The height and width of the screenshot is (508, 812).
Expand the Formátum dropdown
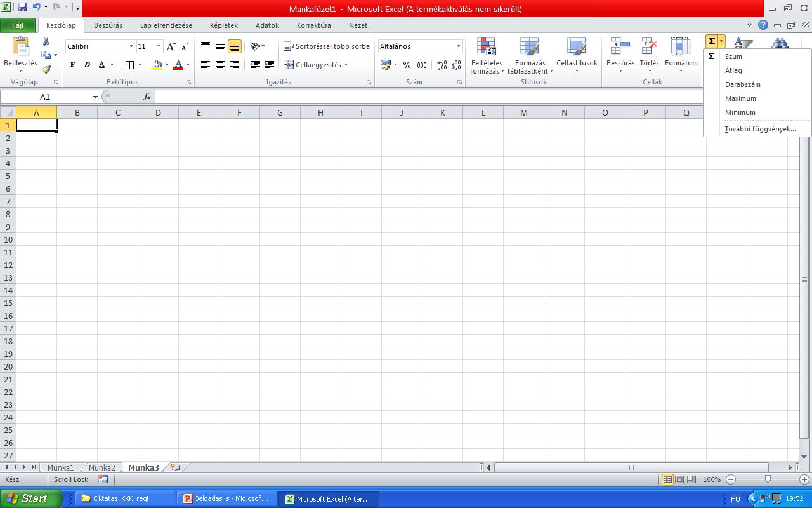tap(681, 71)
